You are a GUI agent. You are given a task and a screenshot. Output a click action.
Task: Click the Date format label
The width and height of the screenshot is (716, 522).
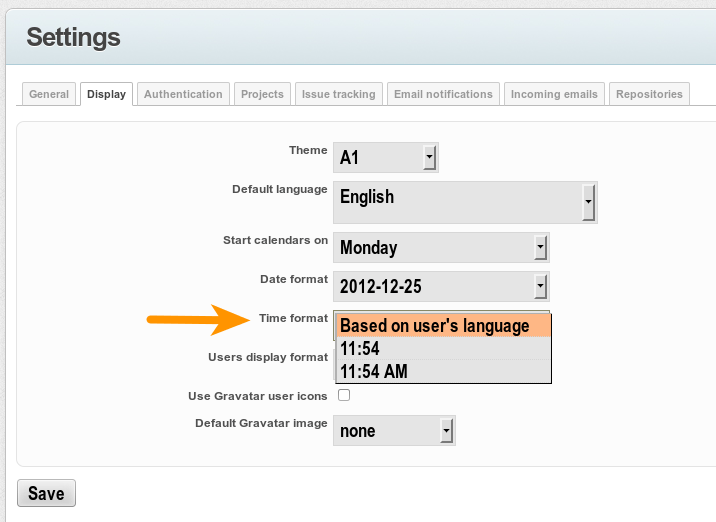[294, 279]
